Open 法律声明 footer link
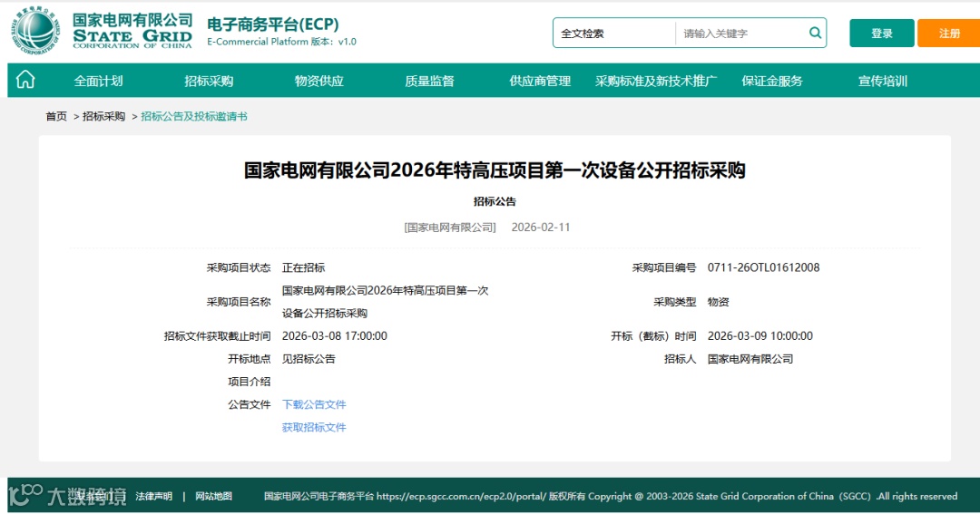 (x=153, y=496)
